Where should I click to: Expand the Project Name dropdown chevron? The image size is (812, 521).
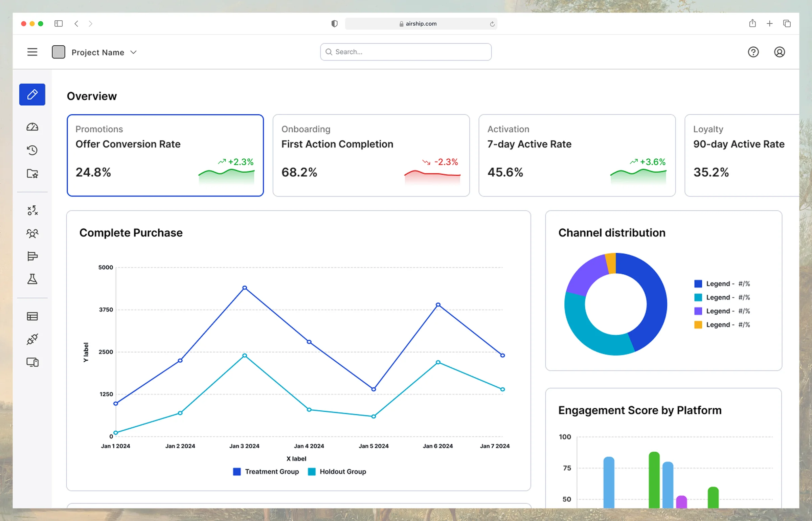pyautogui.click(x=133, y=52)
